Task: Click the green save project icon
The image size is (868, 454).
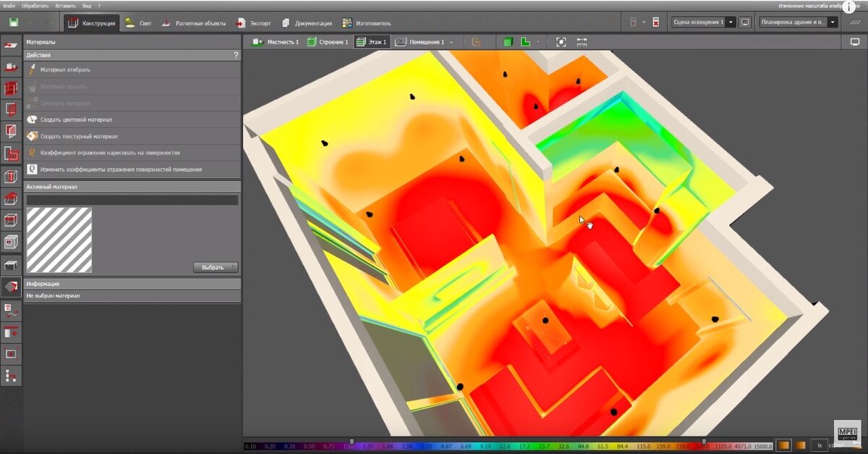Action: click(x=14, y=22)
